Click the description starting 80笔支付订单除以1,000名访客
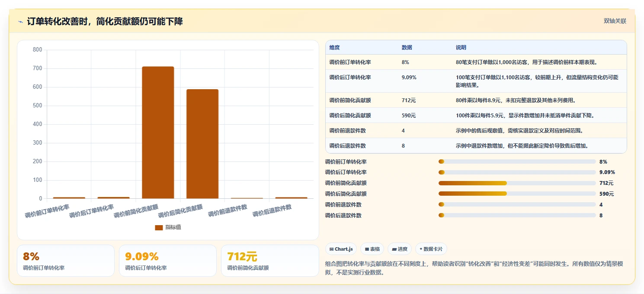 click(x=526, y=62)
